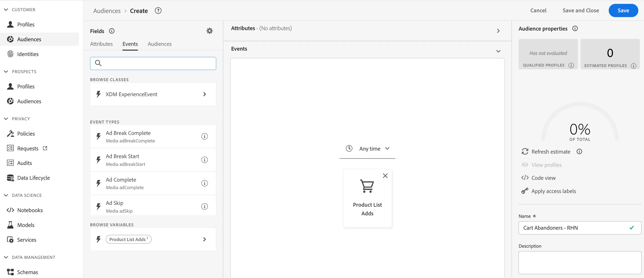The image size is (644, 278).
Task: Open the Fields settings gear icon
Action: pyautogui.click(x=210, y=31)
